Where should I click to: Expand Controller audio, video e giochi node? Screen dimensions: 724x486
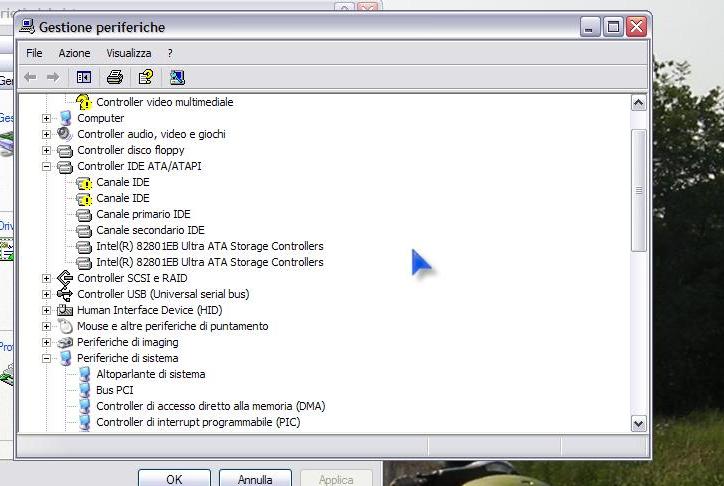46,134
